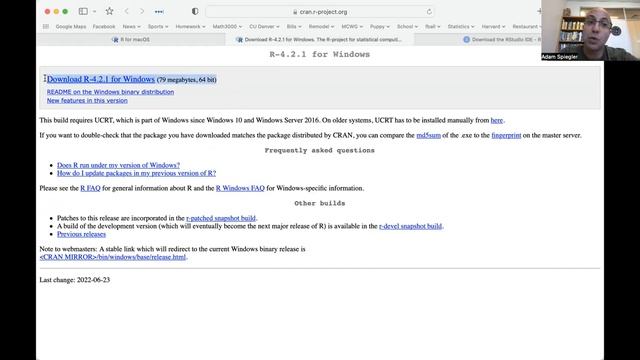This screenshot has width=640, height=360.
Task: Open the R Windows FAQ link
Action: pyautogui.click(x=240, y=188)
